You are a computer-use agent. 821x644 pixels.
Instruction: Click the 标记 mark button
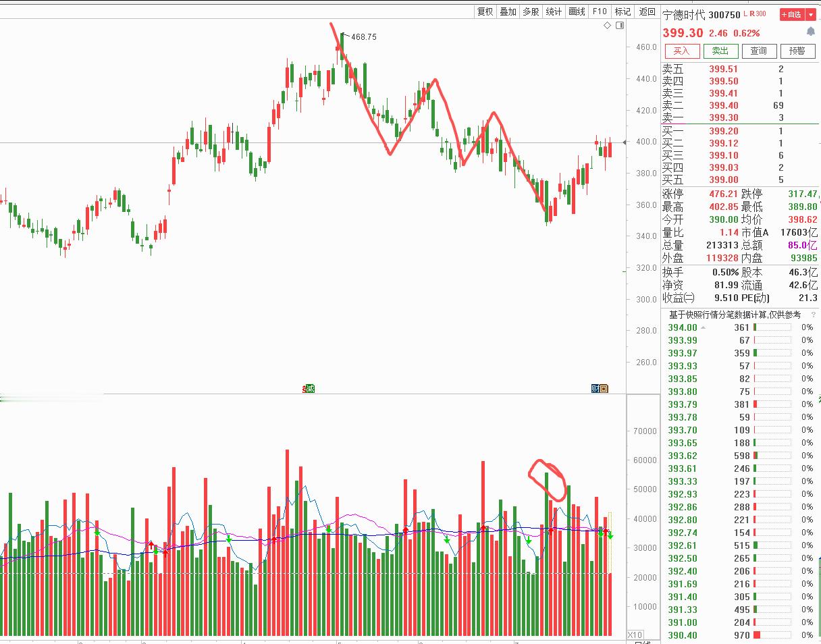coord(623,11)
